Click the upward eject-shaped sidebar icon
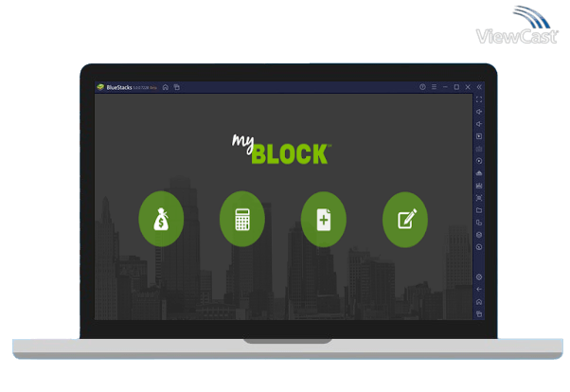570x392 pixels. [479, 173]
